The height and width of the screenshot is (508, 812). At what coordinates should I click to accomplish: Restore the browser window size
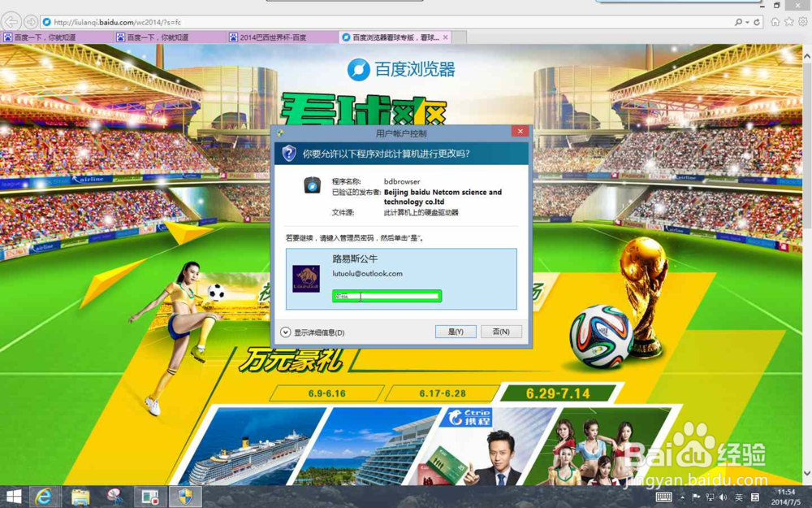coord(777,5)
